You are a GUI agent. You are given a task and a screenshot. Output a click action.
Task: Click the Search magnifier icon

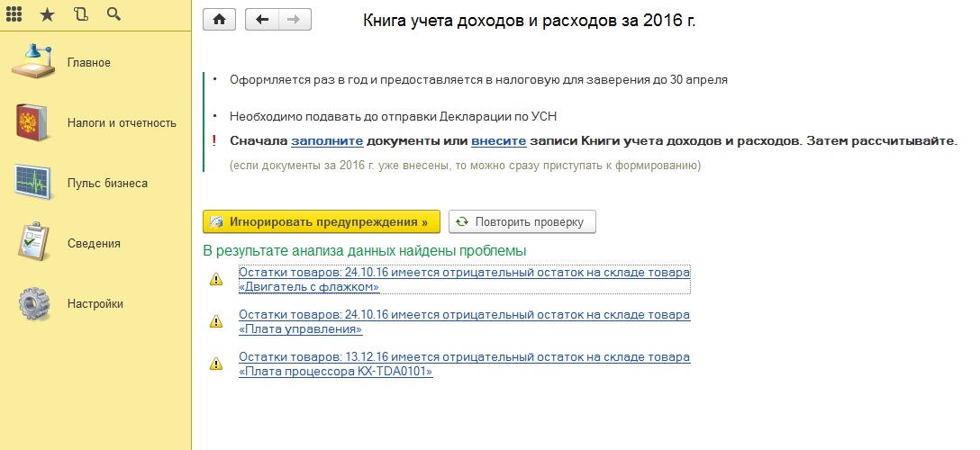[x=113, y=14]
